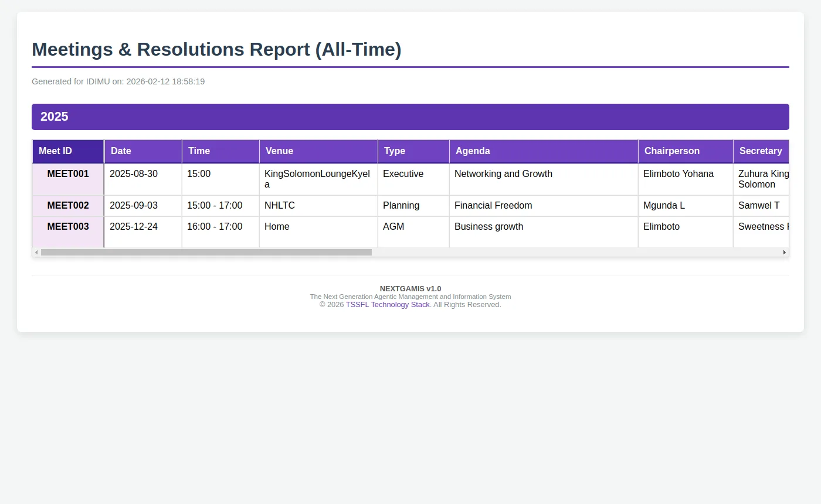
Task: Click secretary Samwel T
Action: point(759,206)
